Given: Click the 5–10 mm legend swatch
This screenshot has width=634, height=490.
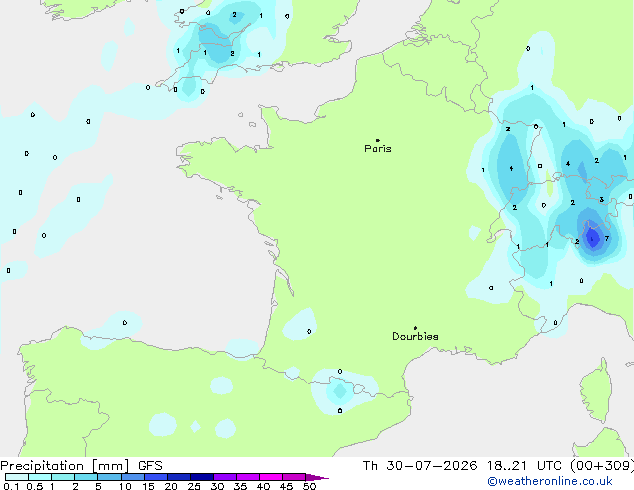Looking at the screenshot, I should pos(109,477).
